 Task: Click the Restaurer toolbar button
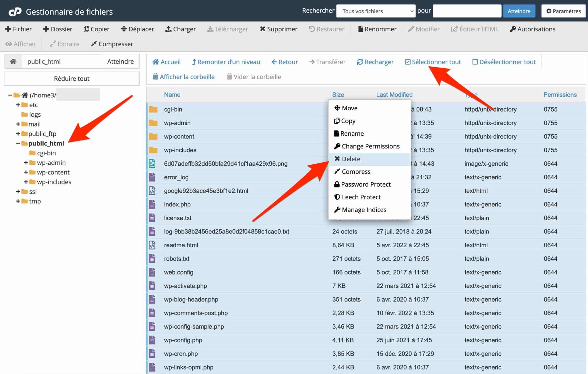(x=326, y=29)
